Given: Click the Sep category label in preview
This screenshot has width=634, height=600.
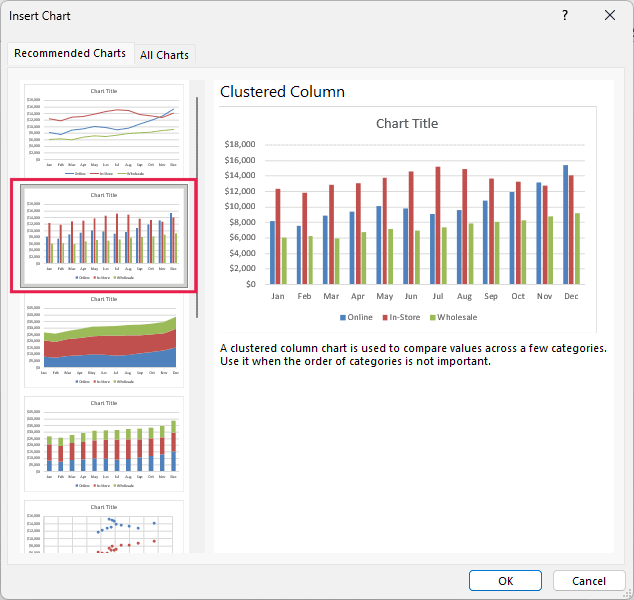Looking at the screenshot, I should 491,296.
